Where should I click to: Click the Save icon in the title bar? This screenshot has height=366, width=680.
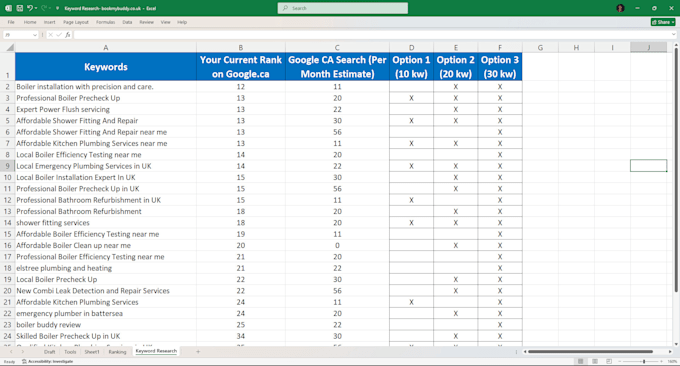tap(20, 8)
